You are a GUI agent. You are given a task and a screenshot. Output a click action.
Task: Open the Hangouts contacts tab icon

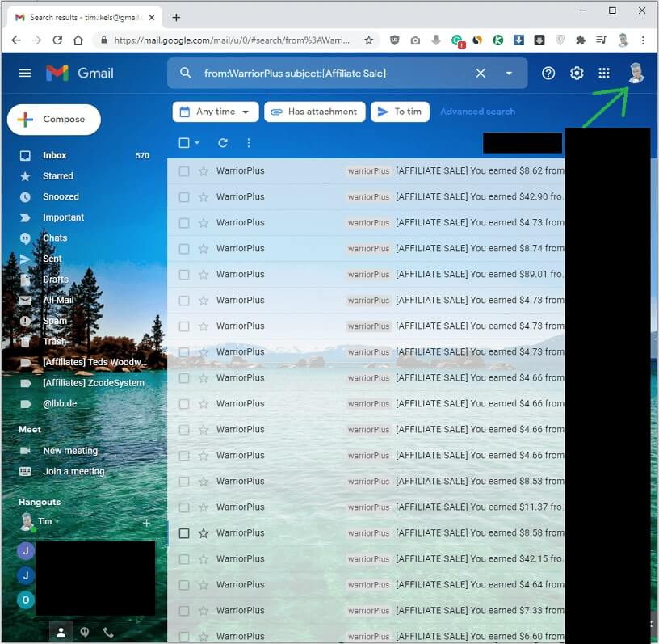61,632
